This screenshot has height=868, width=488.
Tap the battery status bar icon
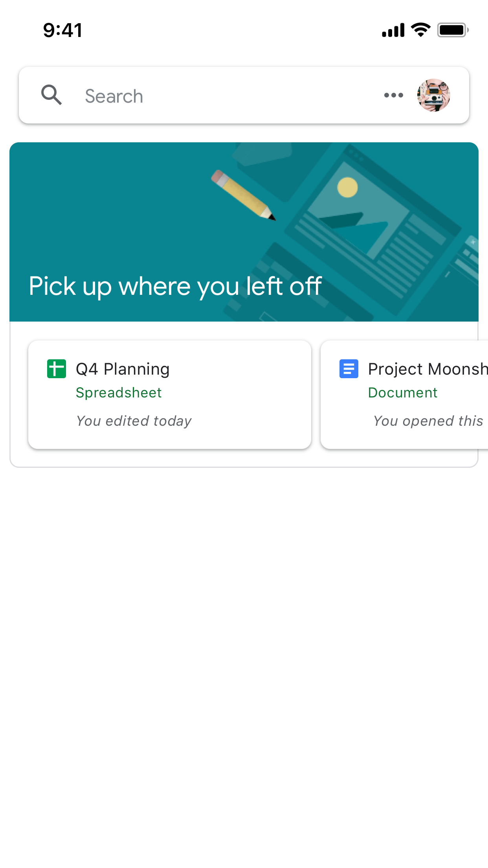click(x=453, y=30)
